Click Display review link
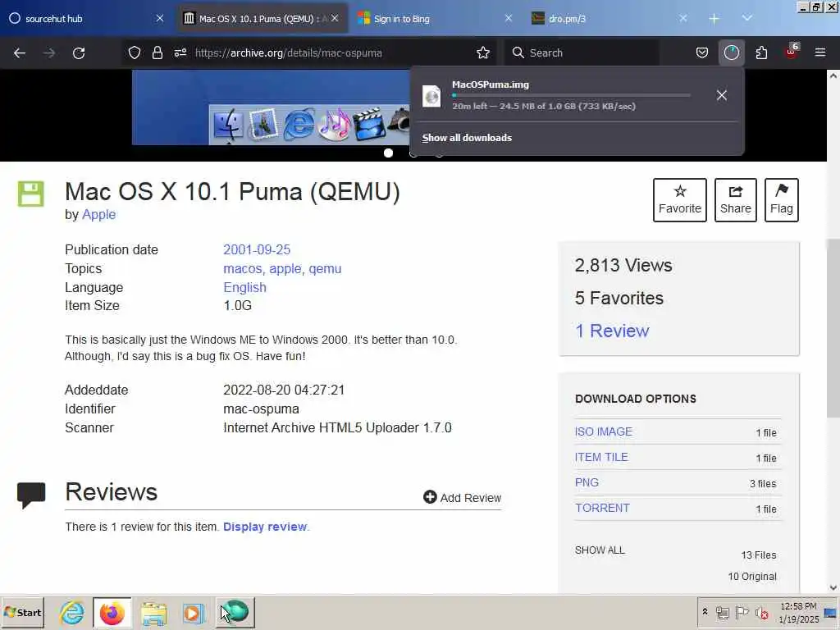Image resolution: width=840 pixels, height=630 pixels. [265, 527]
